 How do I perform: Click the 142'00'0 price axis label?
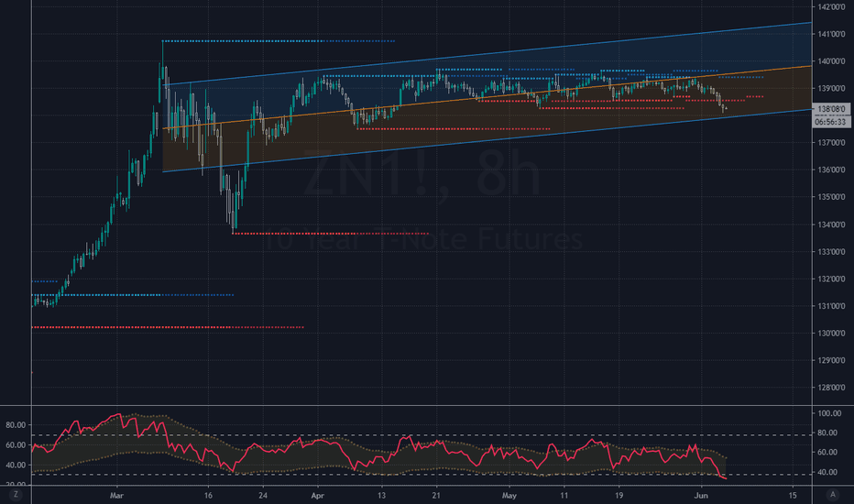point(831,7)
